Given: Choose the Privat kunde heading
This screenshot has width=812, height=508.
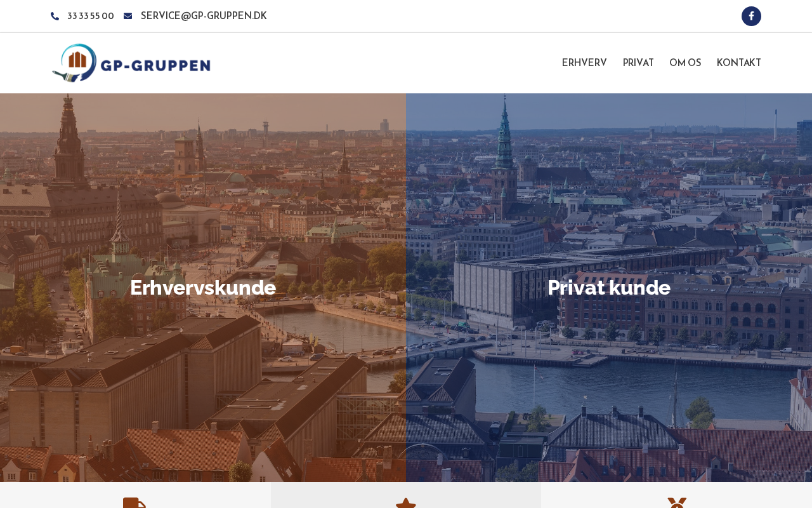Looking at the screenshot, I should click(x=609, y=288).
